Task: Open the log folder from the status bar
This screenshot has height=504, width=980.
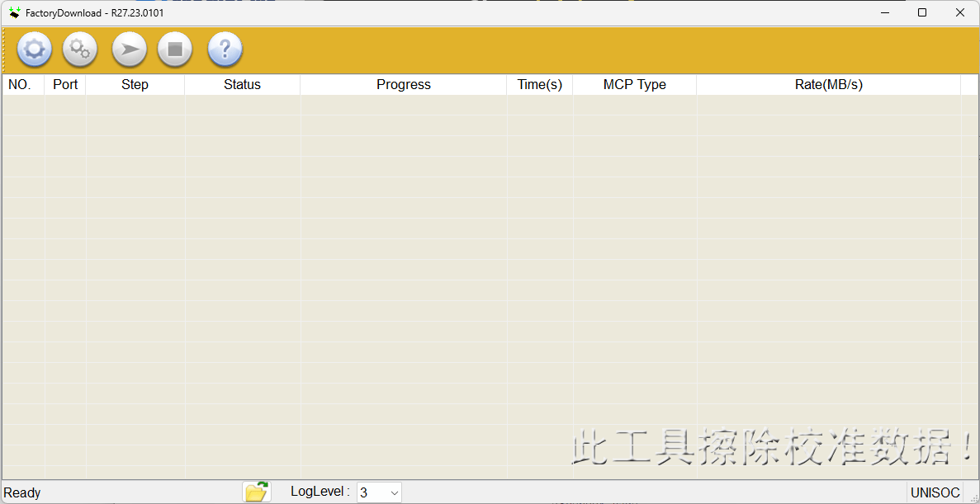Action: pos(256,491)
